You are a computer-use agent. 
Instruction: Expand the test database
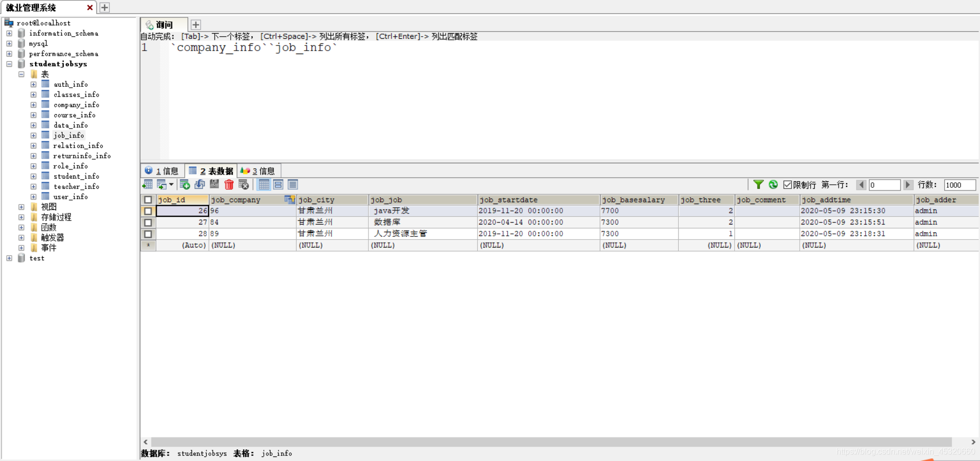(9, 258)
